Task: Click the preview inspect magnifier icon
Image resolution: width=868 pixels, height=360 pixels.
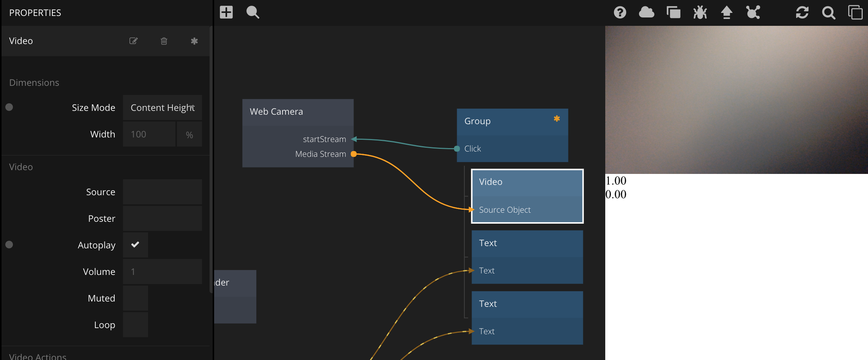Action: [x=829, y=13]
